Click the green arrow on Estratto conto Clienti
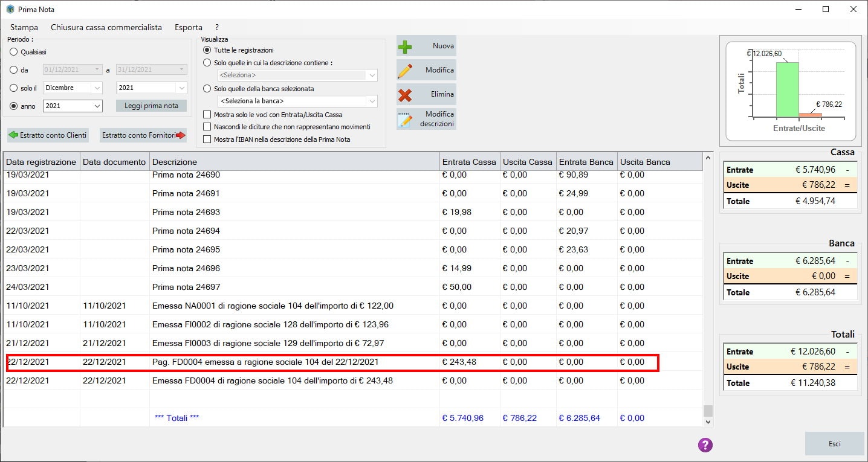Screen dimensions: 868x462 pos(13,135)
